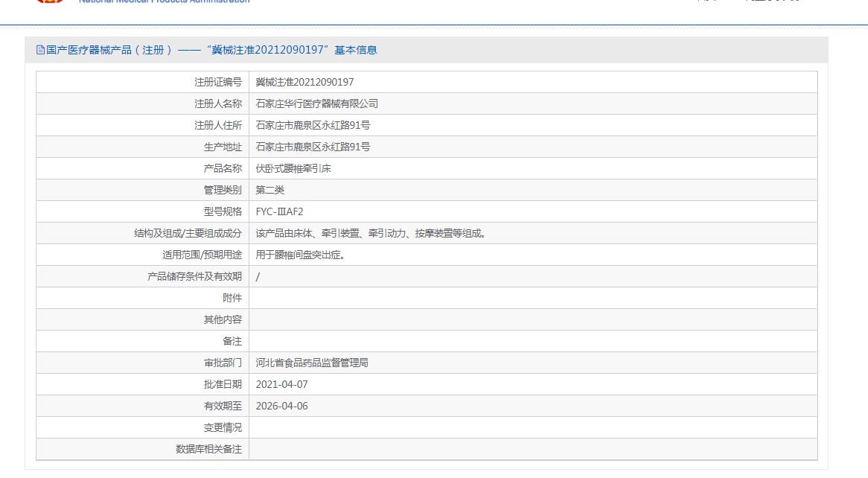Click the label 批准日期
The width and height of the screenshot is (868, 478).
pyautogui.click(x=223, y=384)
